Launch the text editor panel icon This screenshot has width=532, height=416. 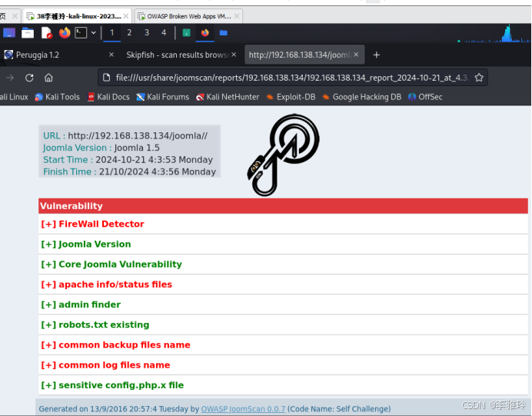coord(46,33)
